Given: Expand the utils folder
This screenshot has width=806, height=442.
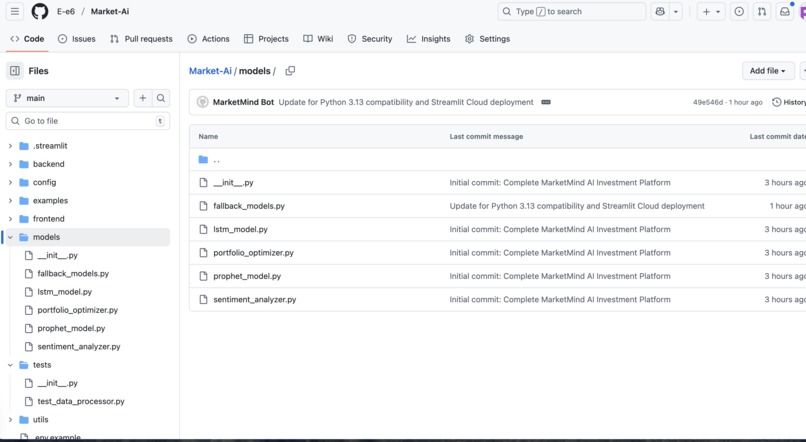Looking at the screenshot, I should click(x=10, y=419).
